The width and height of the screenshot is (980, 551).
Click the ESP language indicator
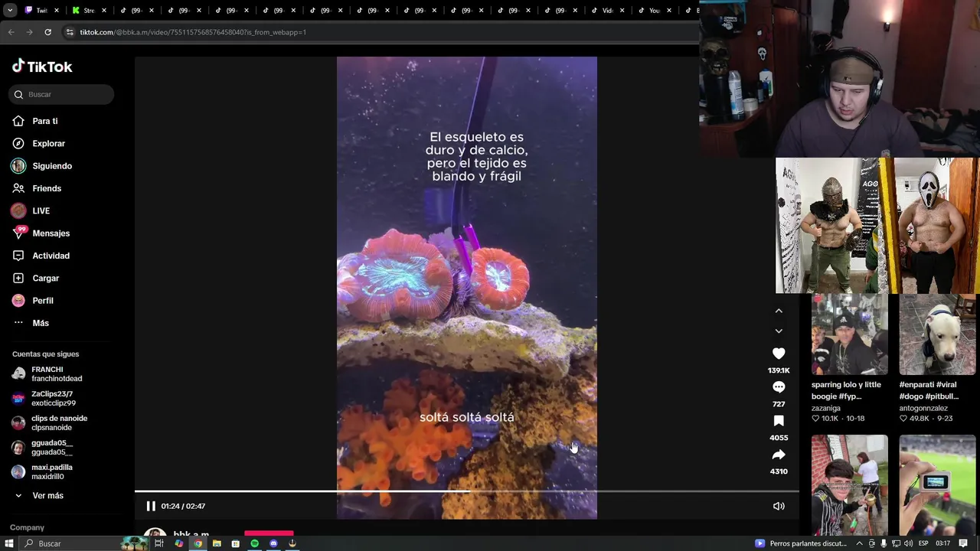coord(923,543)
